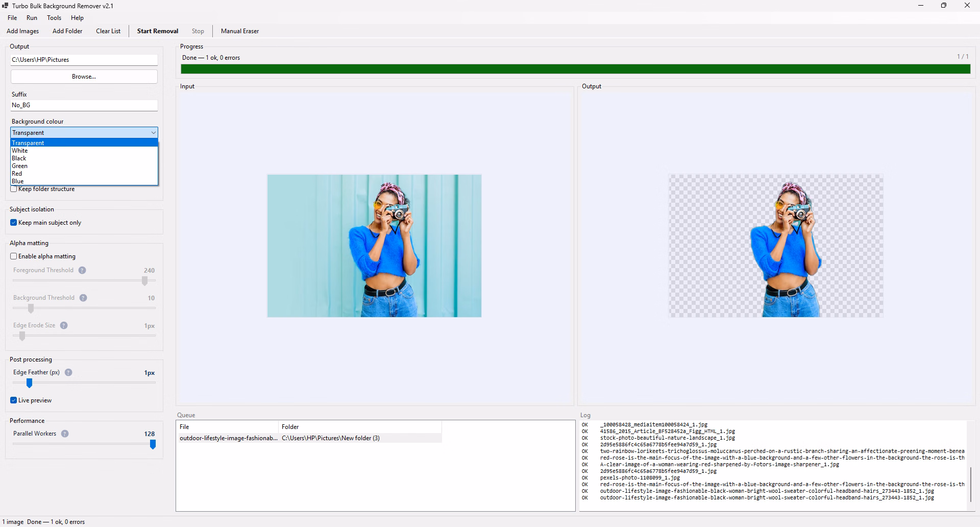Image resolution: width=980 pixels, height=527 pixels.
Task: Click Parallel Workers value 128
Action: click(149, 434)
